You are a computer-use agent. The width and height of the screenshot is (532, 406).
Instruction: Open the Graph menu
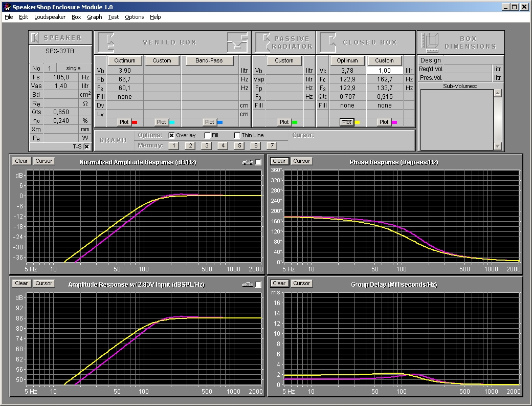pyautogui.click(x=94, y=17)
